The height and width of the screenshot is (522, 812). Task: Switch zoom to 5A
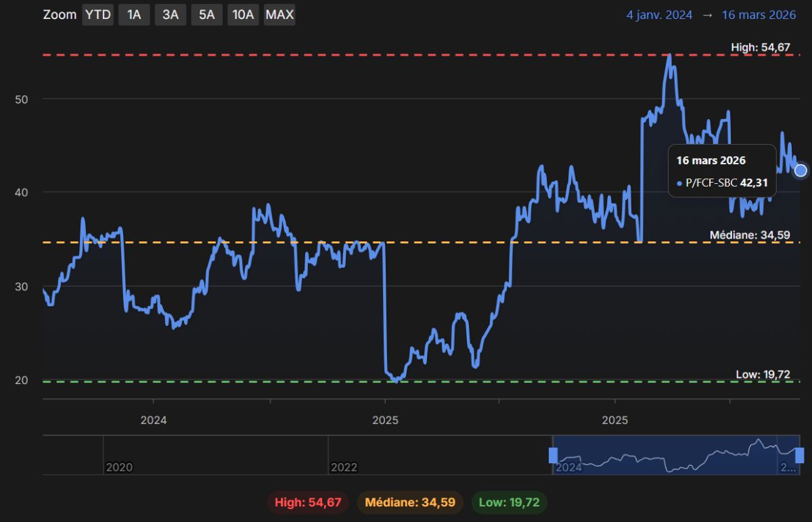point(206,15)
